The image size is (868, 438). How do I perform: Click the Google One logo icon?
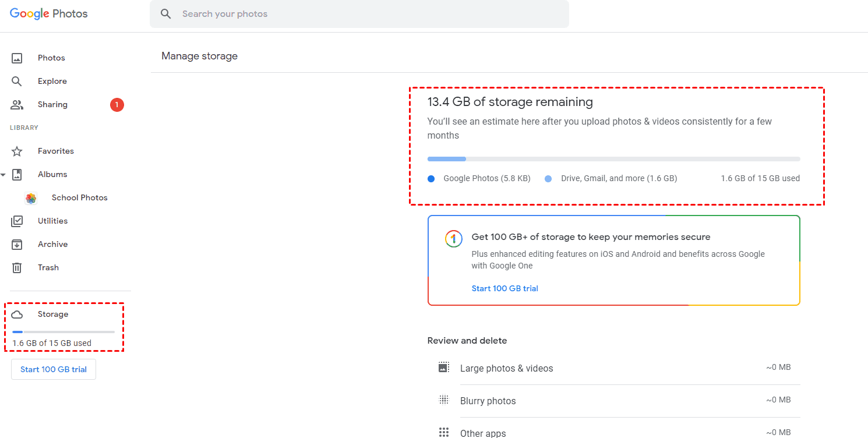453,239
